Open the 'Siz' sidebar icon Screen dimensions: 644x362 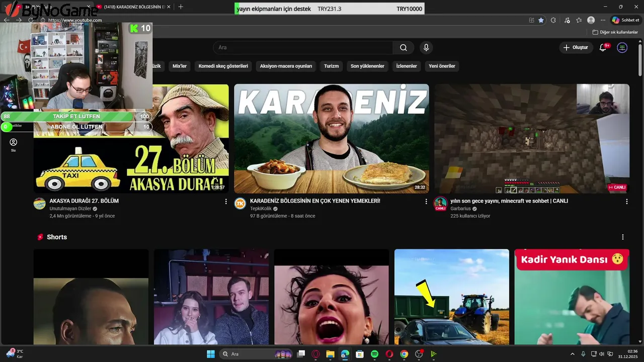tap(14, 145)
